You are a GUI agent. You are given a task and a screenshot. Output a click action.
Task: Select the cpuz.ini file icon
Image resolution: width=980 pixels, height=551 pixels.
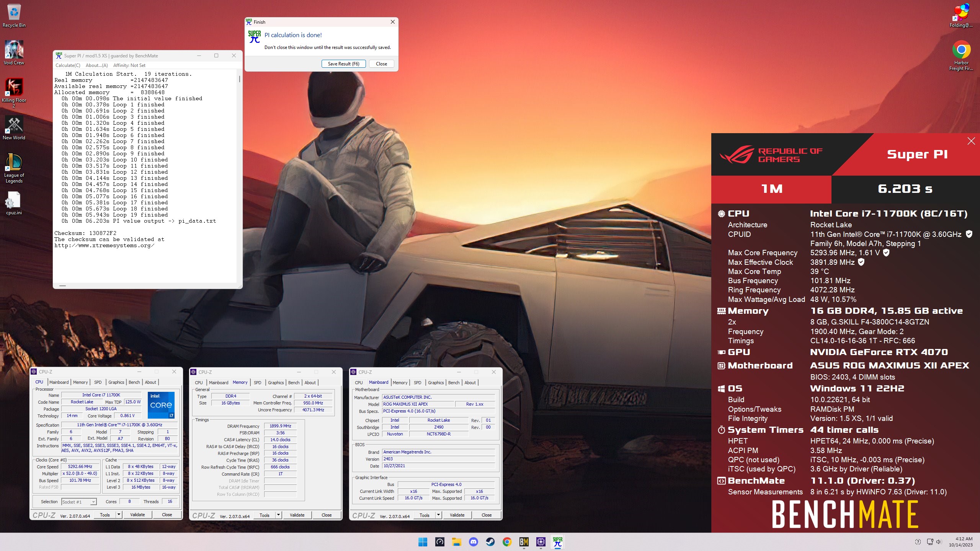[14, 203]
